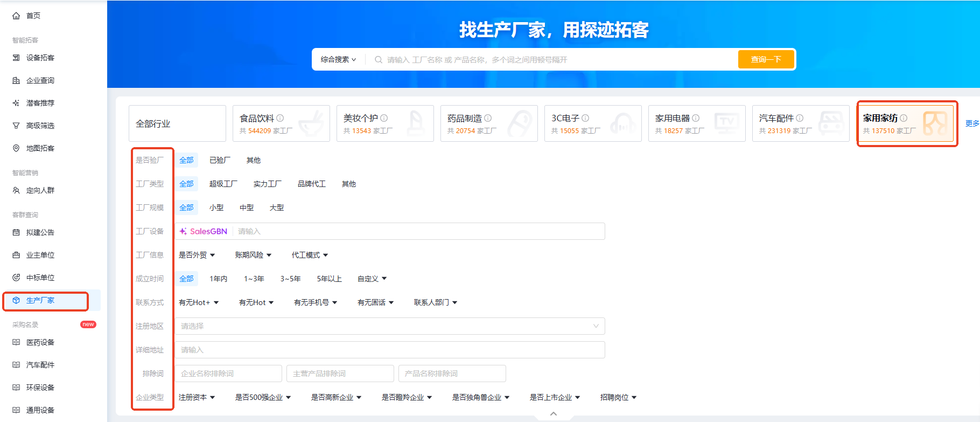The width and height of the screenshot is (980, 422).
Task: Click the 更多 link beside industry tabs
Action: tap(972, 123)
